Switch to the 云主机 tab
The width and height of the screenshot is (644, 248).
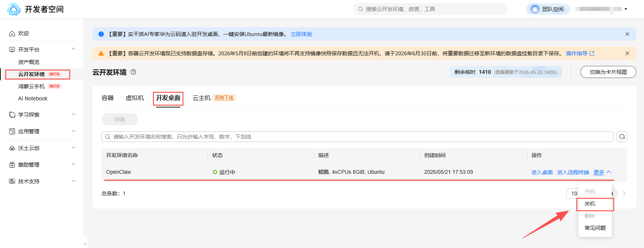point(202,98)
